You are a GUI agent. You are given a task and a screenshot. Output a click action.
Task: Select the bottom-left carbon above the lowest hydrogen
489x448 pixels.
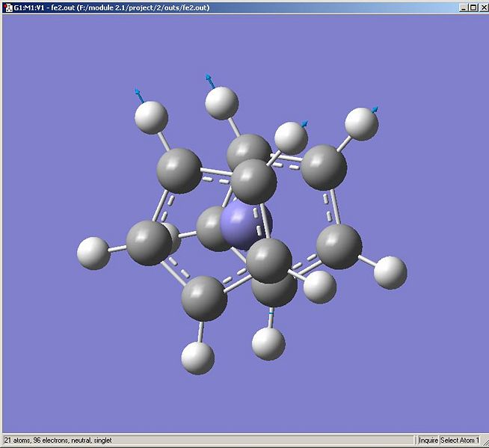(204, 298)
